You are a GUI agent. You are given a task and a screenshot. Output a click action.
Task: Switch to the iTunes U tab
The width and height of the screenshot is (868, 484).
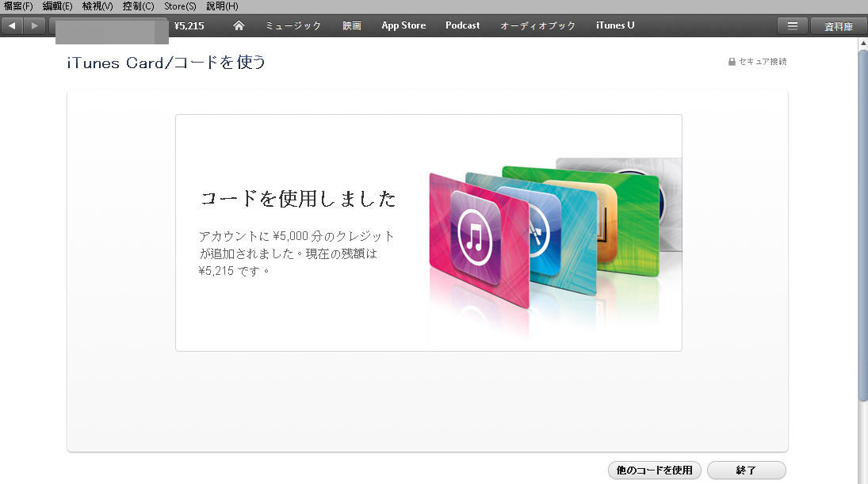click(x=615, y=25)
